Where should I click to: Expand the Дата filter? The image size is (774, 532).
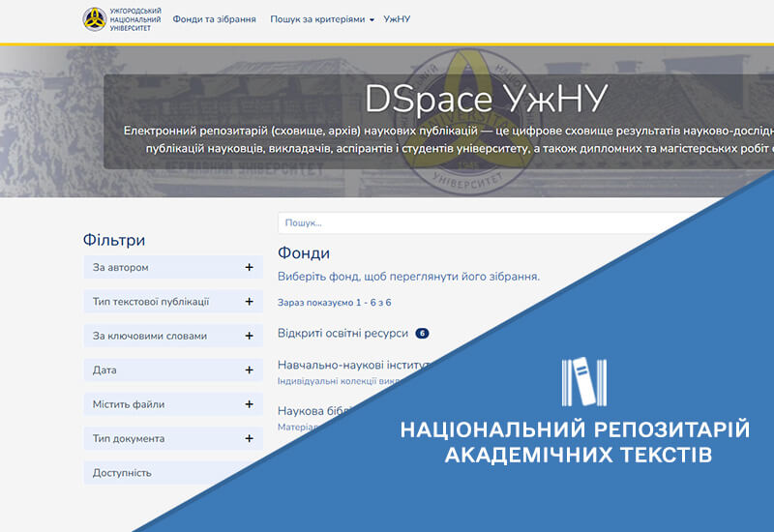173,369
